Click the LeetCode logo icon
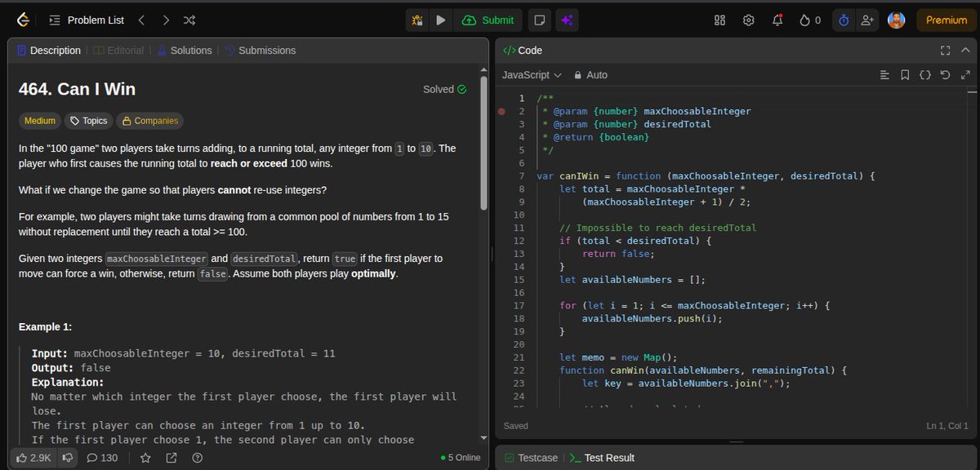Image resolution: width=980 pixels, height=470 pixels. (22, 20)
